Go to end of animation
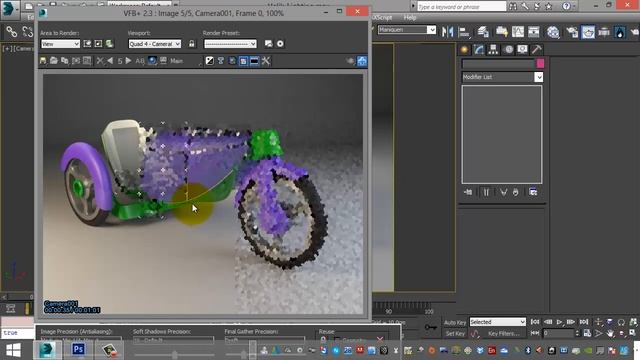The width and height of the screenshot is (640, 360). (584, 322)
